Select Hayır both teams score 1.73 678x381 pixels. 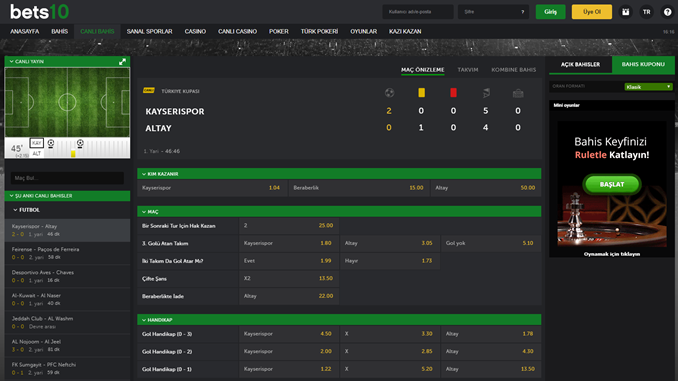[390, 261]
